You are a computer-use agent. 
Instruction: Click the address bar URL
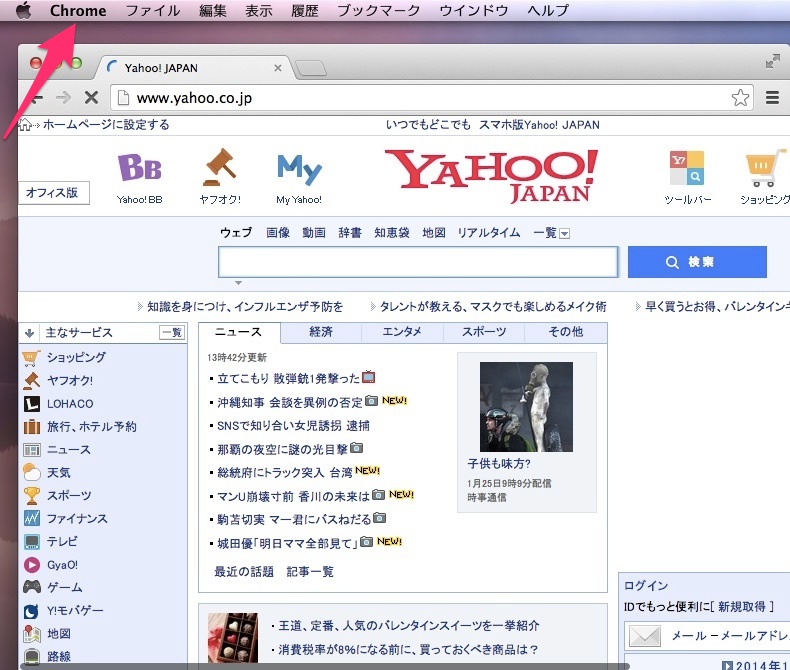tap(194, 98)
